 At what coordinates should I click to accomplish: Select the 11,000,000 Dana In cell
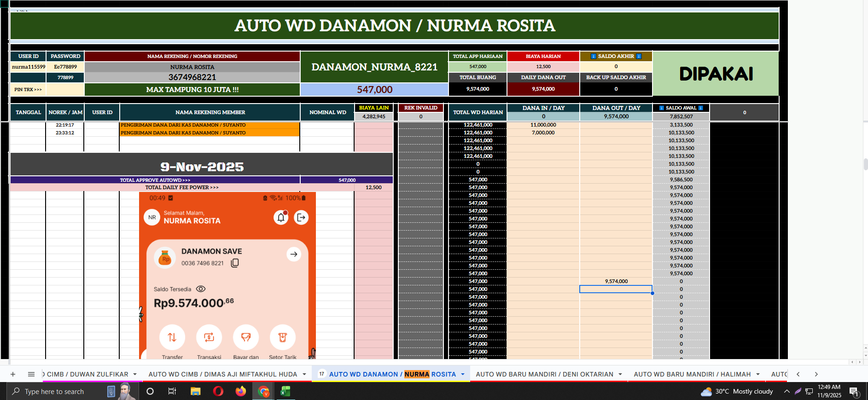(x=543, y=125)
